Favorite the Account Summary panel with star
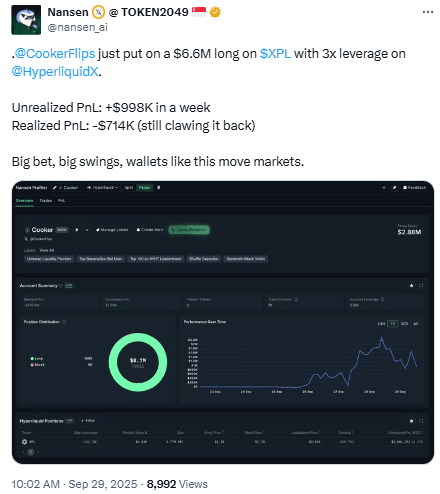The image size is (440, 494). [x=412, y=286]
